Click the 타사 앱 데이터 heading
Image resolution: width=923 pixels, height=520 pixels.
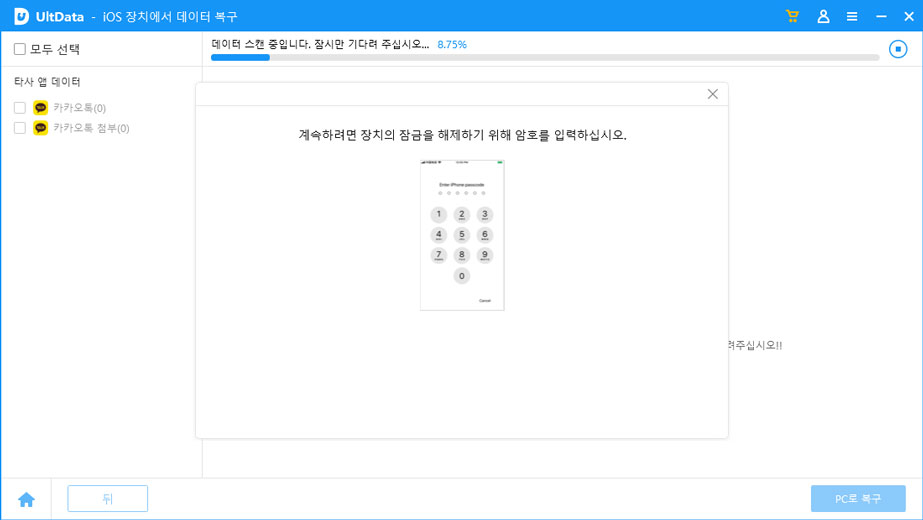(47, 82)
